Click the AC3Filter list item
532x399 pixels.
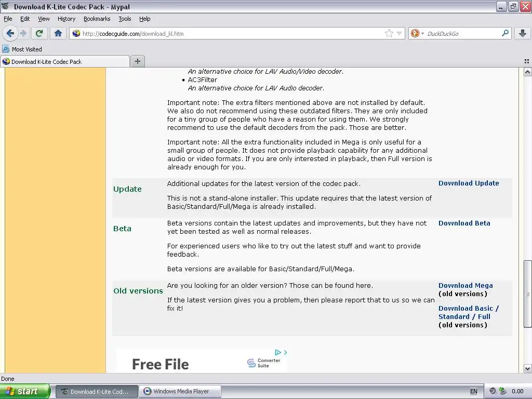pos(202,79)
